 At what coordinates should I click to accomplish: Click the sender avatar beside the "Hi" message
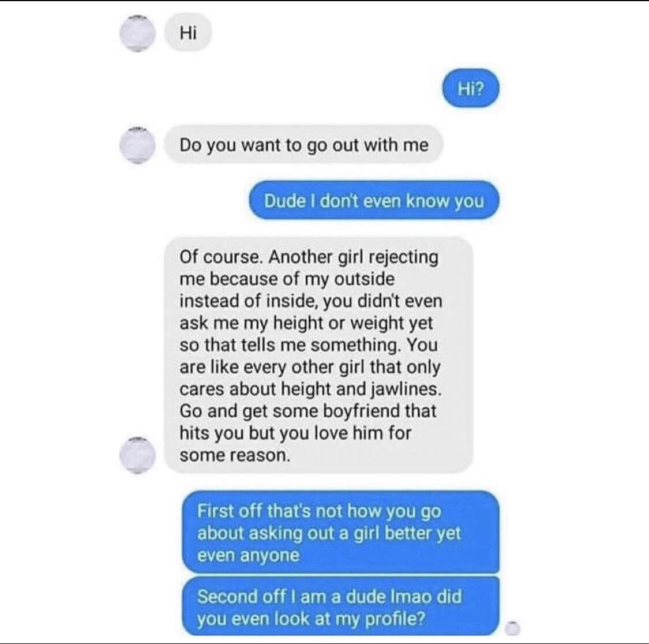click(138, 33)
